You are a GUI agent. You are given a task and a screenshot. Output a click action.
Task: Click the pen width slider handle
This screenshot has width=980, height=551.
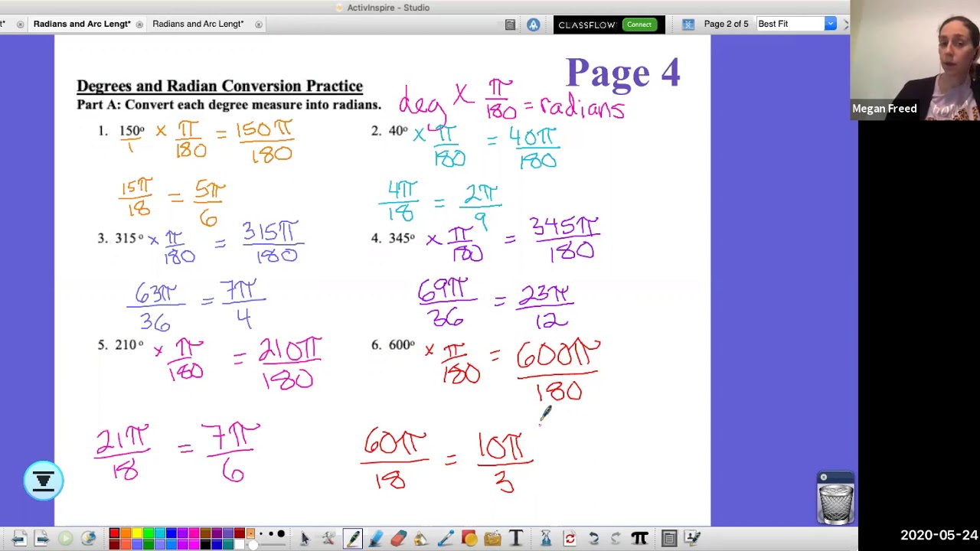tap(253, 544)
